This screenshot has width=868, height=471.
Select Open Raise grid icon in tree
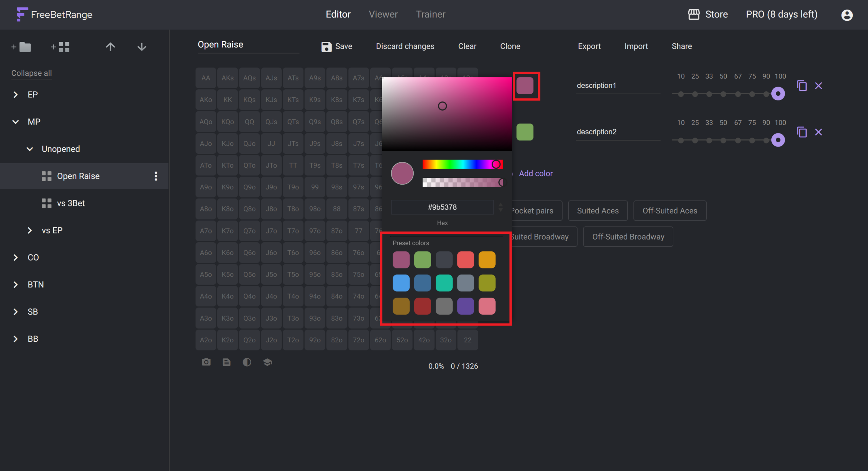46,176
